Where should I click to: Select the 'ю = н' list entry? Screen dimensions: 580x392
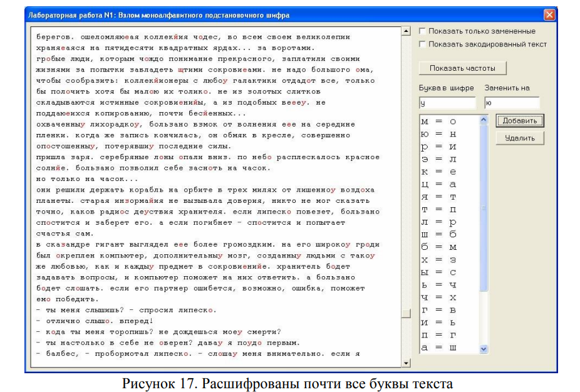point(438,134)
